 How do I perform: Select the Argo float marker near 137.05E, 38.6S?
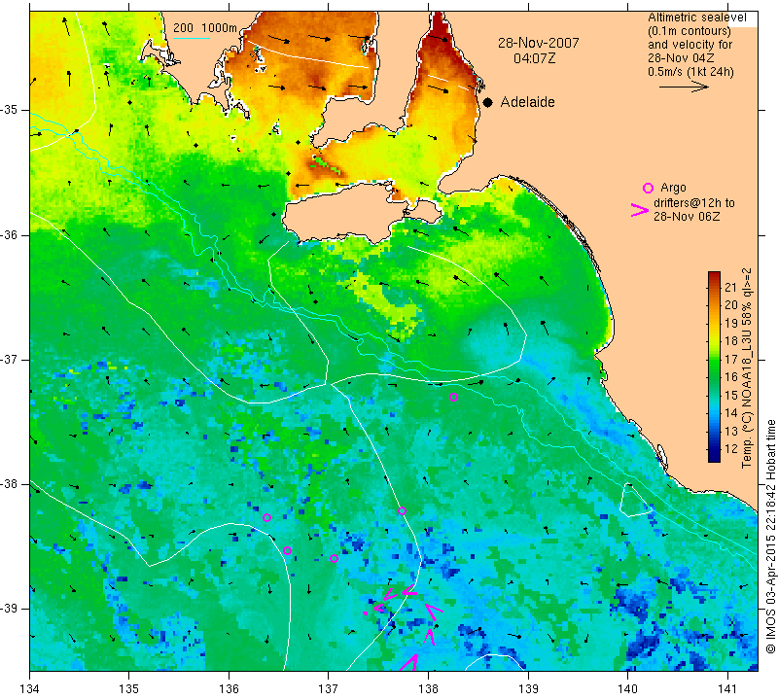(334, 559)
